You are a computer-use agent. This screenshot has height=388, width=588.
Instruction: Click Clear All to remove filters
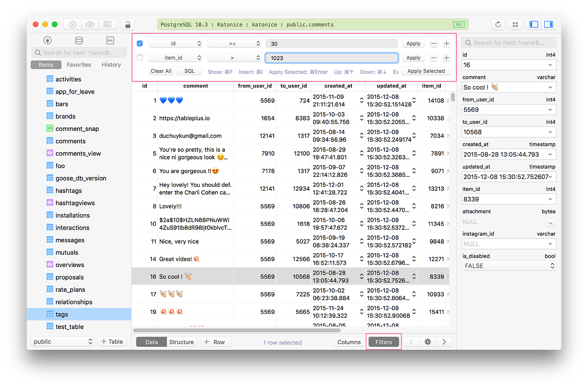point(161,71)
